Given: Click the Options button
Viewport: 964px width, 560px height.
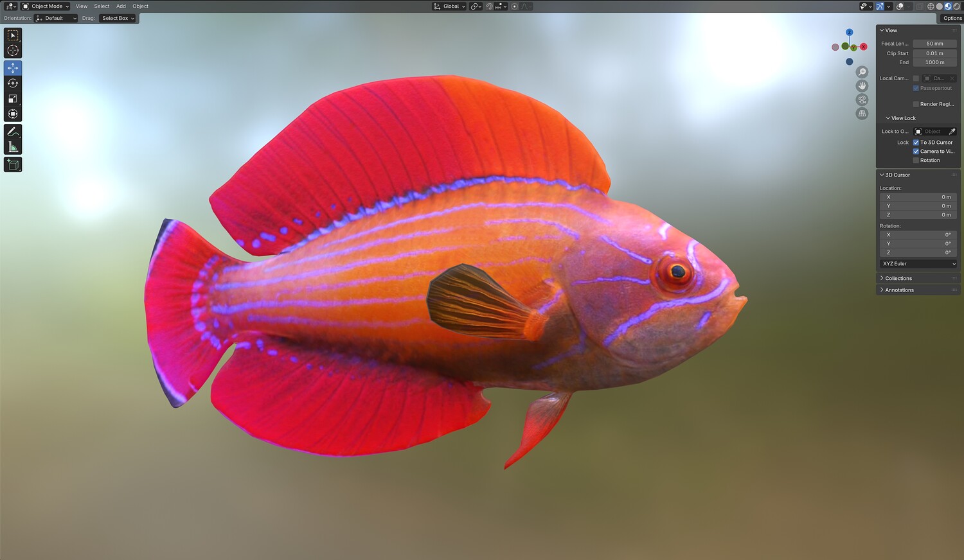Looking at the screenshot, I should click(x=952, y=18).
